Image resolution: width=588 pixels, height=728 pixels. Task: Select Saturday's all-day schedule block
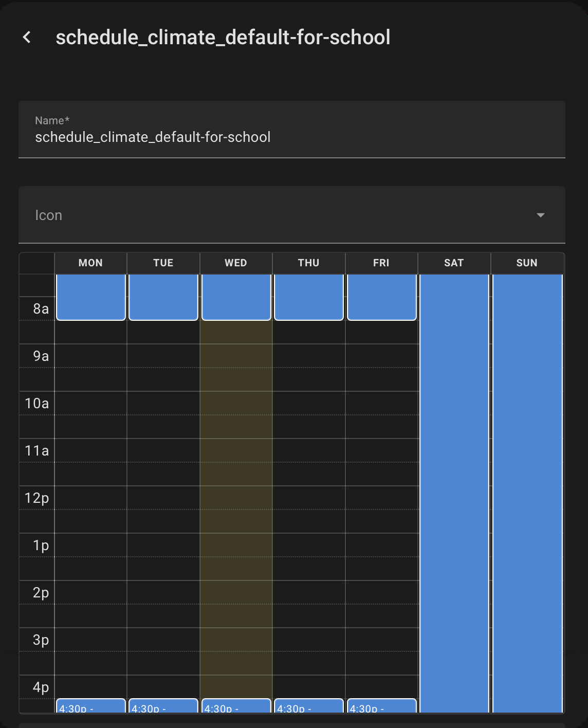click(x=454, y=488)
